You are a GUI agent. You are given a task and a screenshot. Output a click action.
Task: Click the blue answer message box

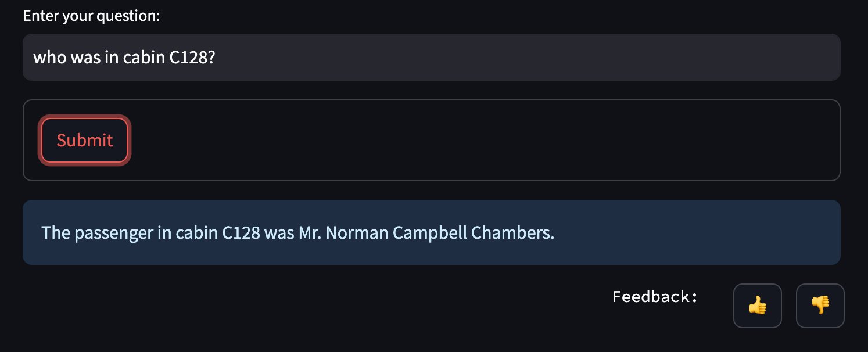tap(432, 232)
